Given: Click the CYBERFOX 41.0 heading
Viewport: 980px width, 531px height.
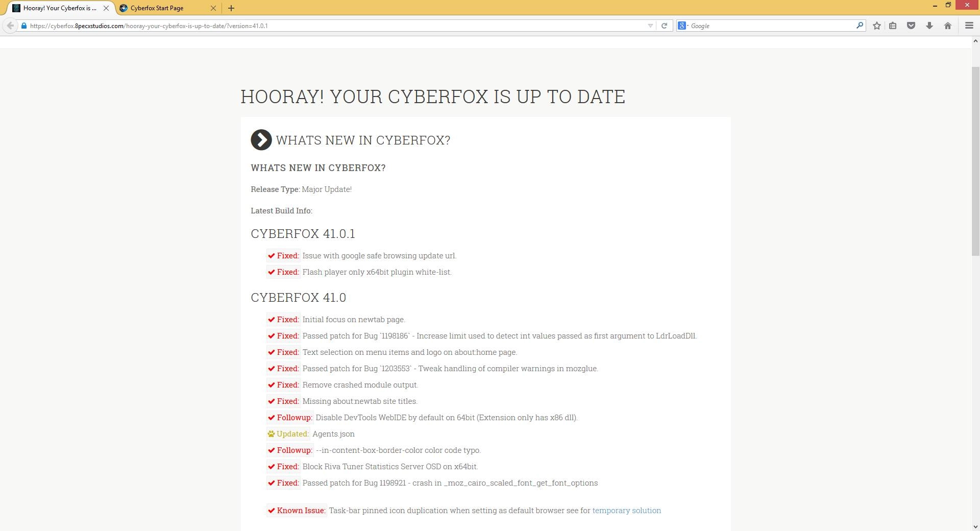Looking at the screenshot, I should (x=298, y=298).
